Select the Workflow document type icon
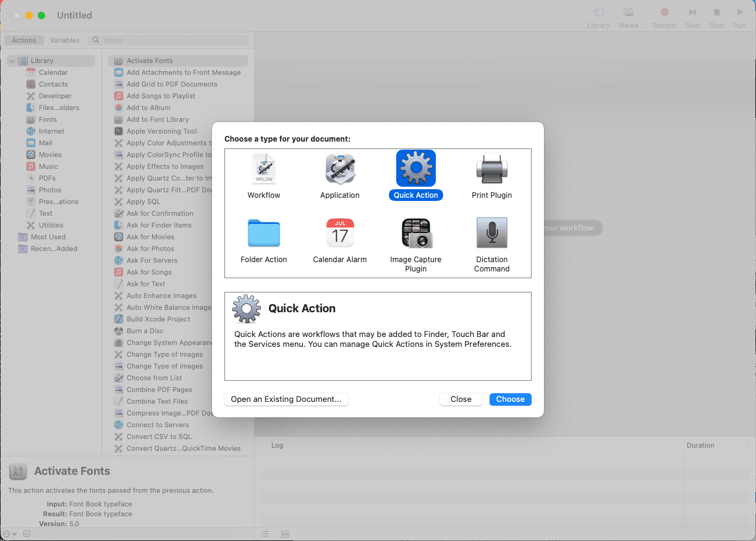The height and width of the screenshot is (541, 756). pos(264,169)
